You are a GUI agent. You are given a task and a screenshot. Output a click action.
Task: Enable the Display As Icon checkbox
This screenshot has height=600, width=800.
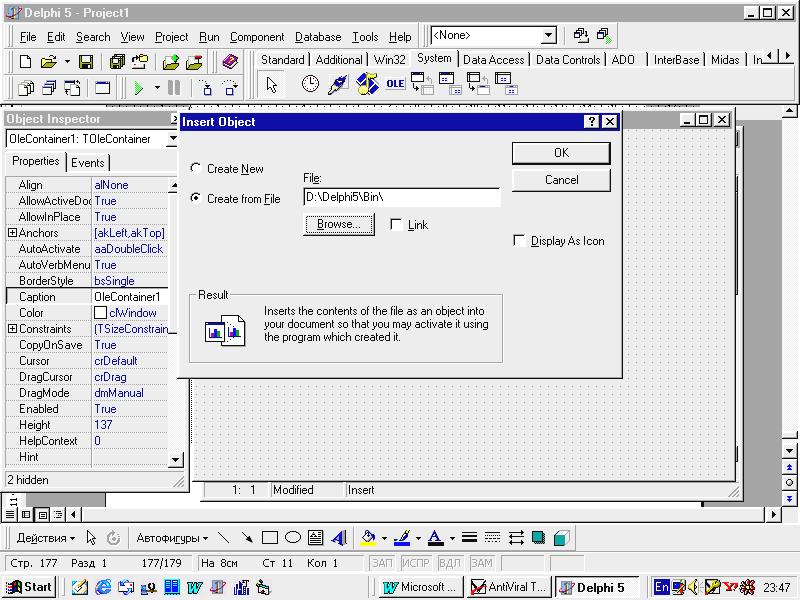pyautogui.click(x=519, y=241)
